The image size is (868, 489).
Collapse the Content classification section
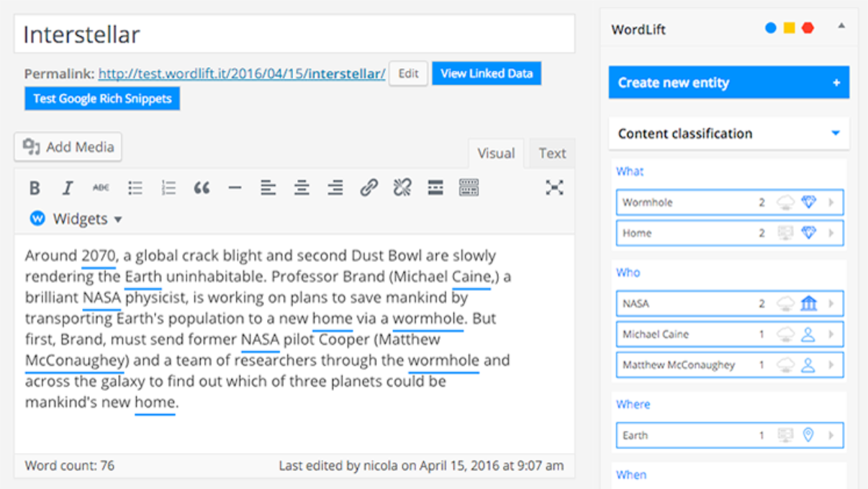[836, 133]
